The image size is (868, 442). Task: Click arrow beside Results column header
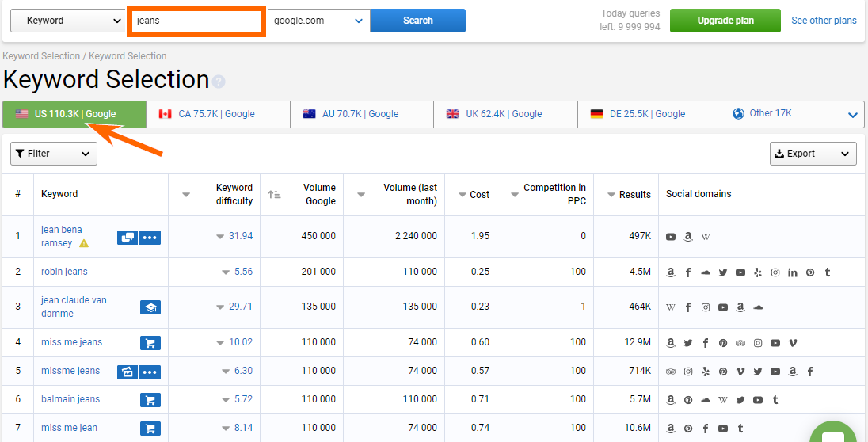tap(611, 195)
